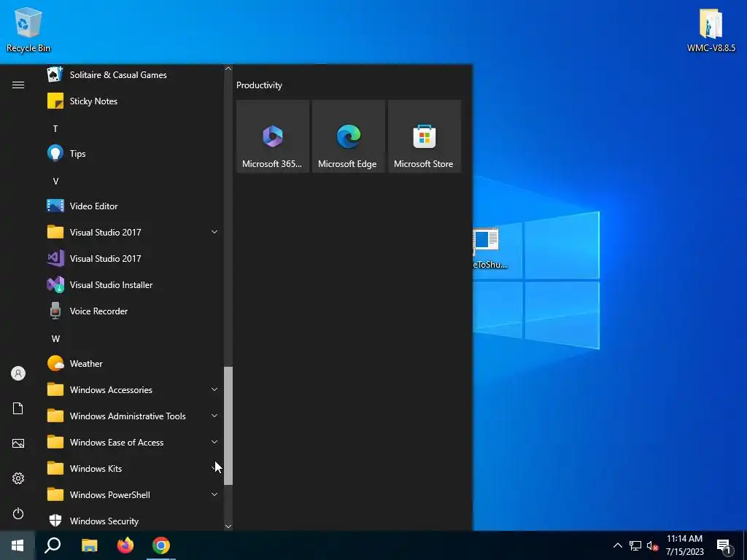Expand the Windows Accessories folder chevron

[214, 389]
